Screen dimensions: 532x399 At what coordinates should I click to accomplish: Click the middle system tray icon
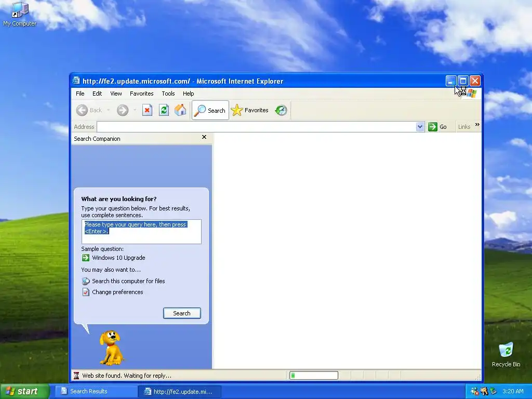tap(484, 391)
